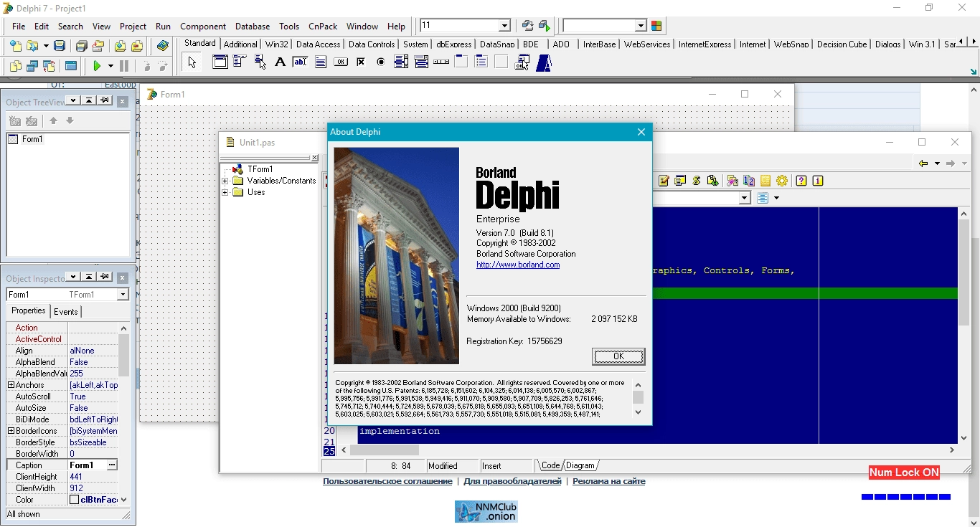Click the Pause program icon

[124, 66]
